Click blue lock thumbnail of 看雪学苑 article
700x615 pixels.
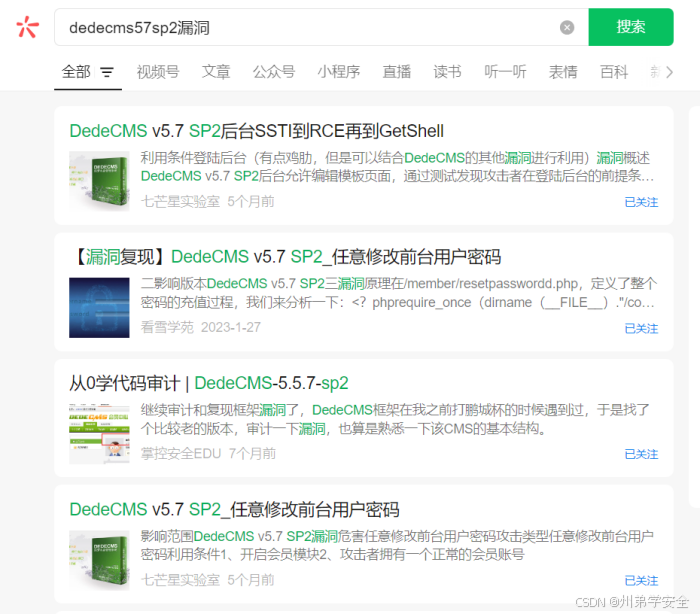(x=99, y=308)
